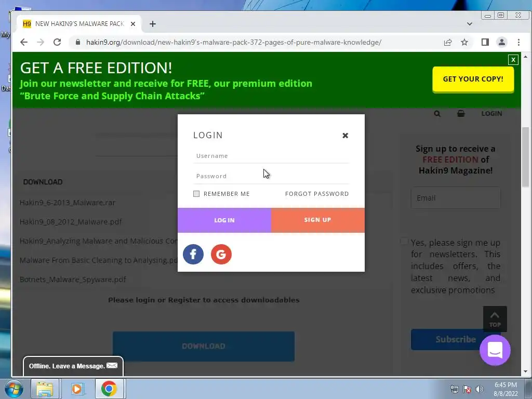This screenshot has height=399, width=532.
Task: Click the Hakin9_6-2013_Malware.rar file name
Action: click(68, 203)
